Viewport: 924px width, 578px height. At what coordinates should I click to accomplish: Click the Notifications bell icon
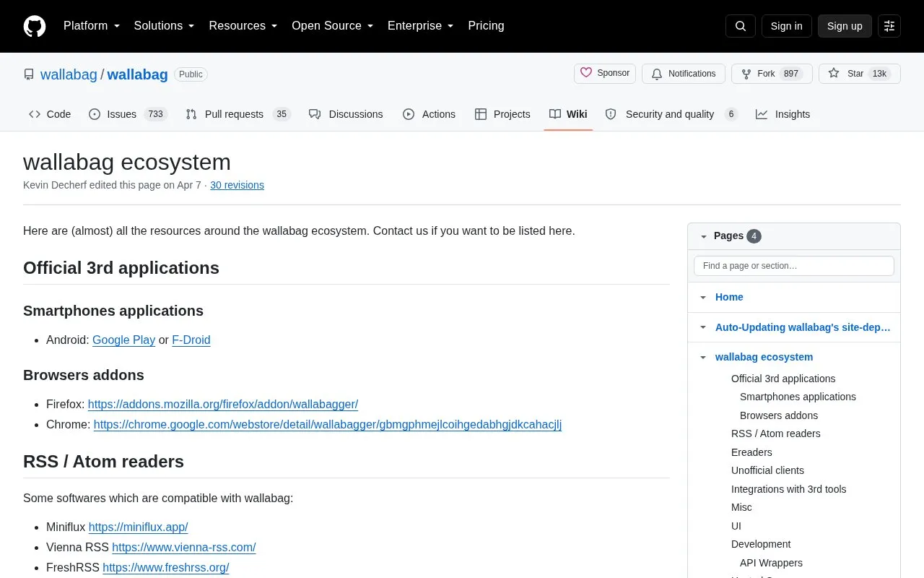click(657, 74)
